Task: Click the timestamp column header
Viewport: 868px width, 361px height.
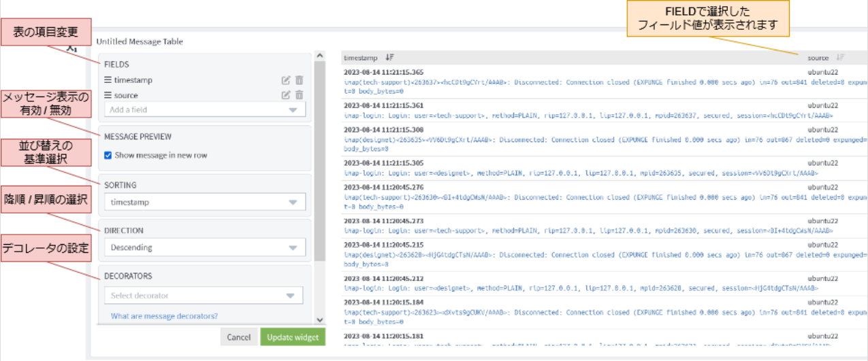Action: 360,58
